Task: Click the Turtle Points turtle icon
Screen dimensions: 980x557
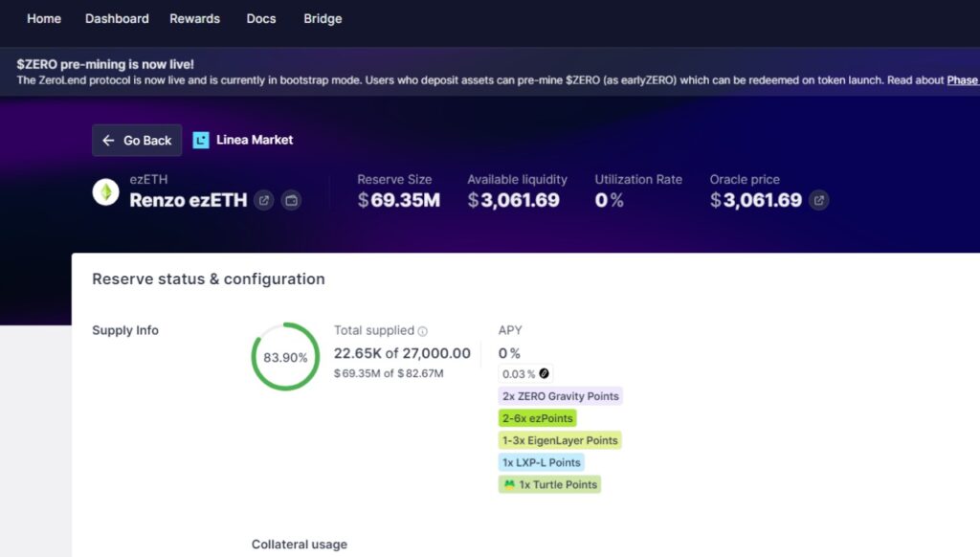Action: coord(509,484)
